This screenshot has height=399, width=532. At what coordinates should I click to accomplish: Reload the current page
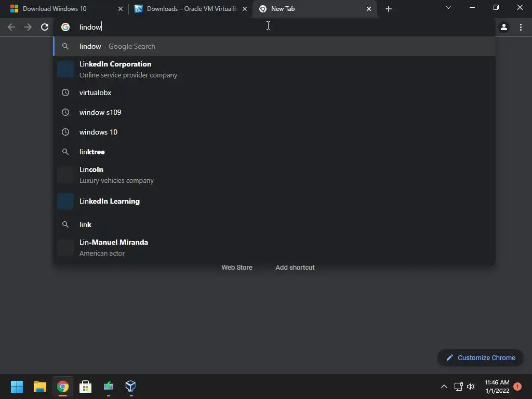tap(45, 27)
